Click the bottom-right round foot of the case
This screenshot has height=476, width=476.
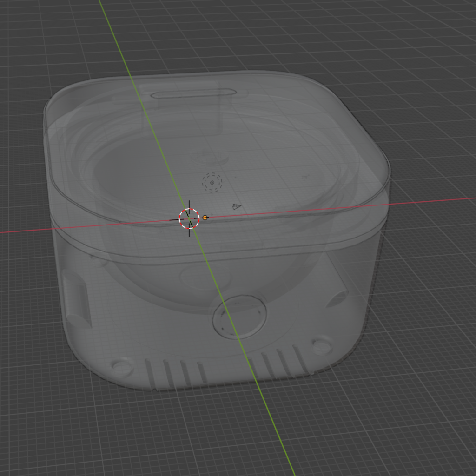[322, 345]
